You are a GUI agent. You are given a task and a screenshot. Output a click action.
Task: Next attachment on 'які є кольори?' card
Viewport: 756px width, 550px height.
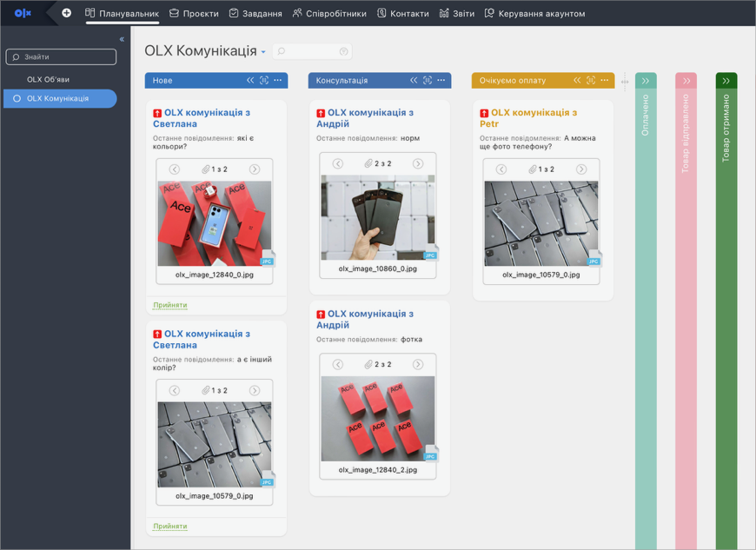pos(255,169)
